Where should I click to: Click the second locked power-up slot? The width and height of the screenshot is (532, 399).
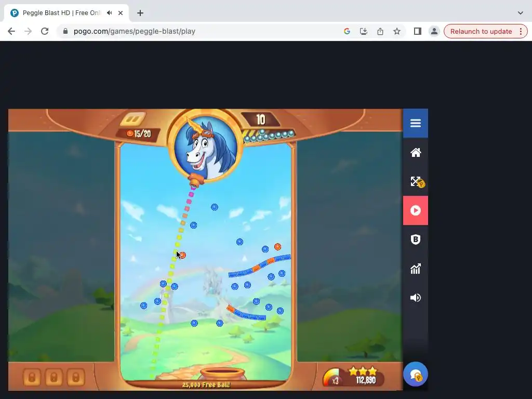click(54, 377)
